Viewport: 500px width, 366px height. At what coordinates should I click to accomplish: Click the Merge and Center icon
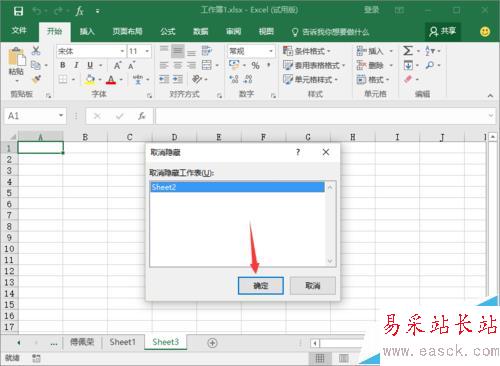(x=207, y=65)
